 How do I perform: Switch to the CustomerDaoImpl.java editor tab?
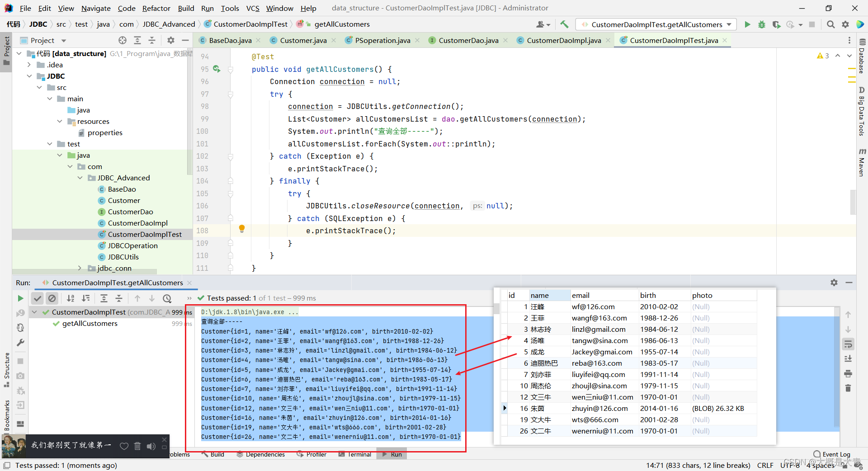point(563,40)
